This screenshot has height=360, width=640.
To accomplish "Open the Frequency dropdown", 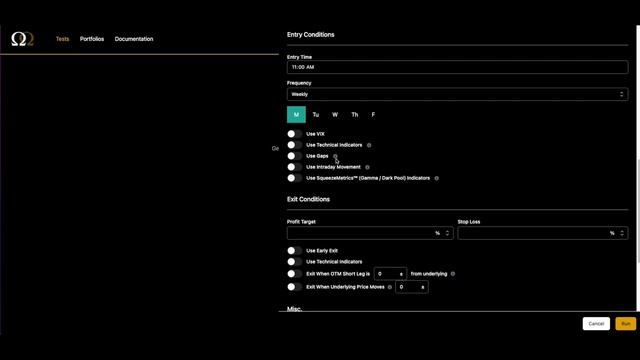I will pyautogui.click(x=457, y=94).
